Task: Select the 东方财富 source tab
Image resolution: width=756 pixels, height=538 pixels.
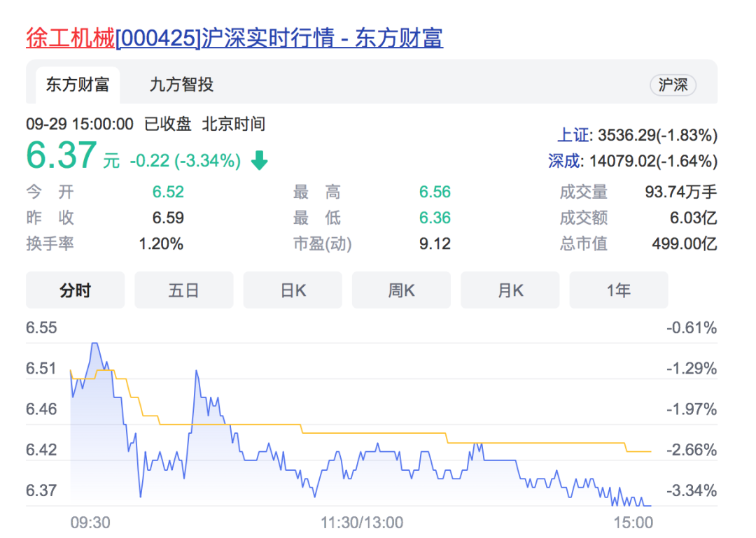Action: [x=78, y=85]
